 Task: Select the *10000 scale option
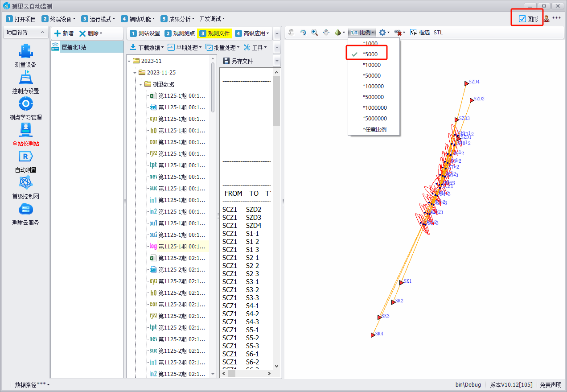(x=371, y=65)
